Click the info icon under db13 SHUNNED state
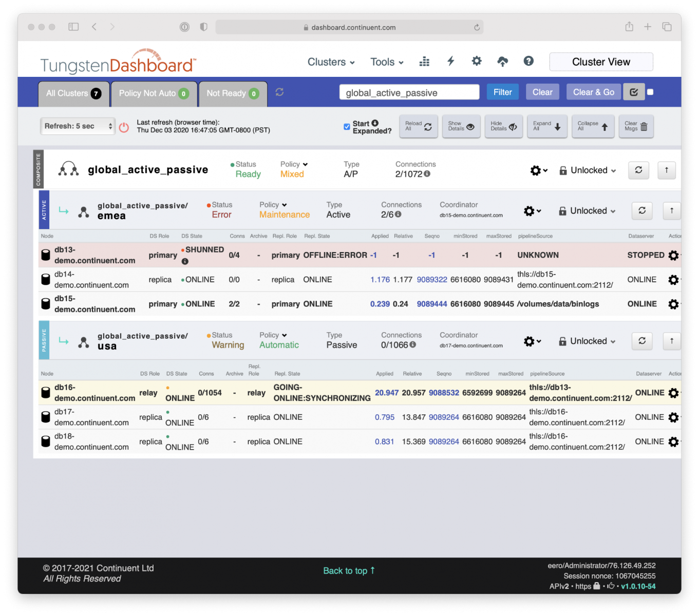This screenshot has width=699, height=616. [x=185, y=261]
